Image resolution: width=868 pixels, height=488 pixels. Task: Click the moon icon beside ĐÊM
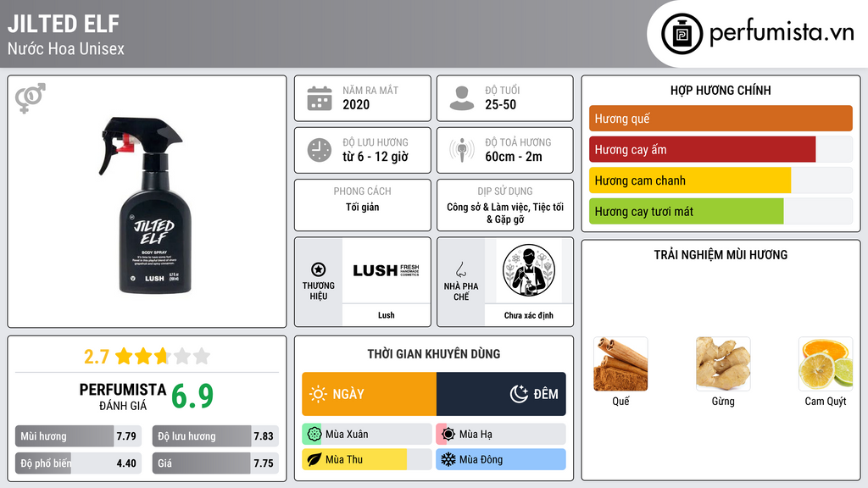click(x=519, y=394)
